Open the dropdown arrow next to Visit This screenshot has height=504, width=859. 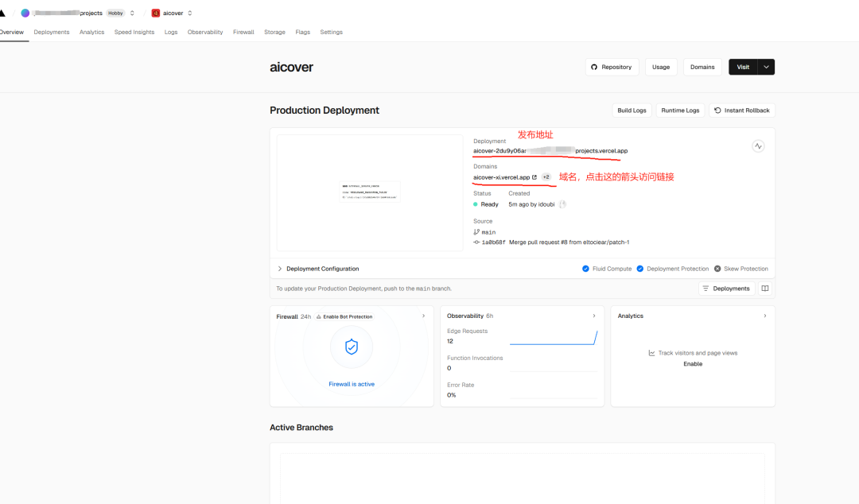[x=766, y=67]
